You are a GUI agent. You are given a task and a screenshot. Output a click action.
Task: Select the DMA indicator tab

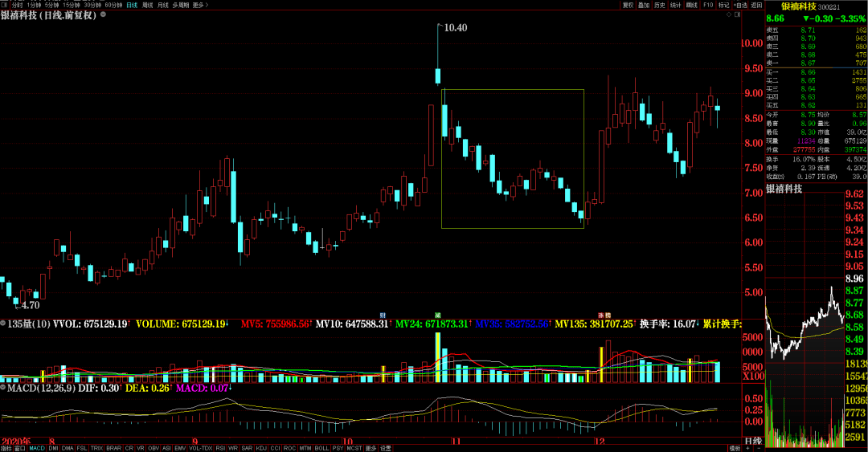pos(68,448)
